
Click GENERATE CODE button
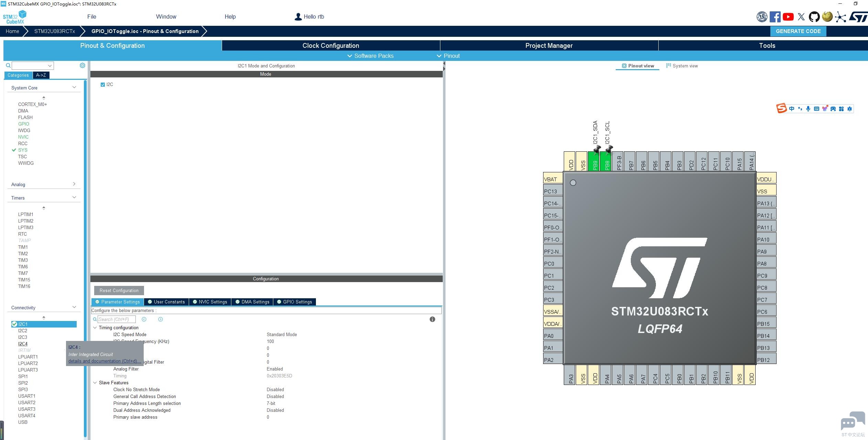point(798,31)
